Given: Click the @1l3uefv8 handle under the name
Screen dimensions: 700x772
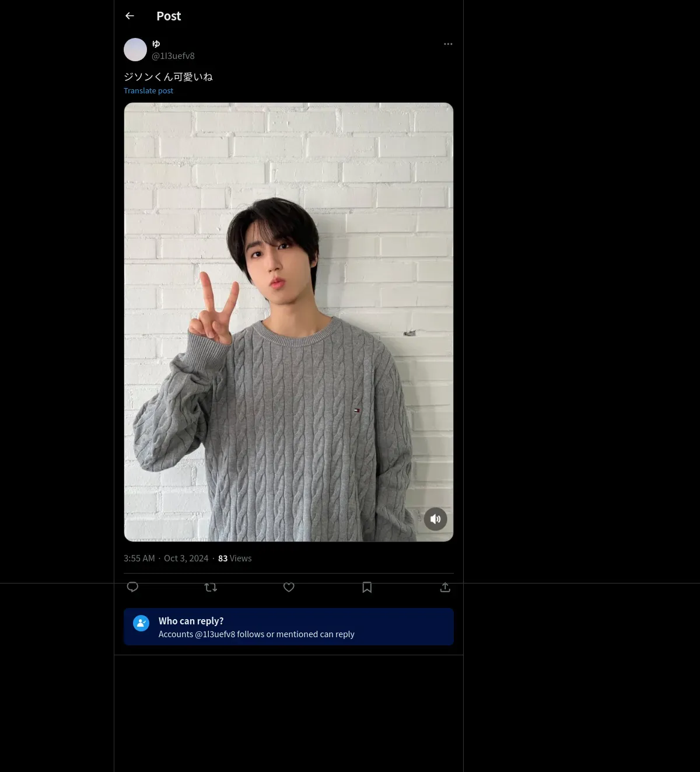Looking at the screenshot, I should pyautogui.click(x=173, y=56).
